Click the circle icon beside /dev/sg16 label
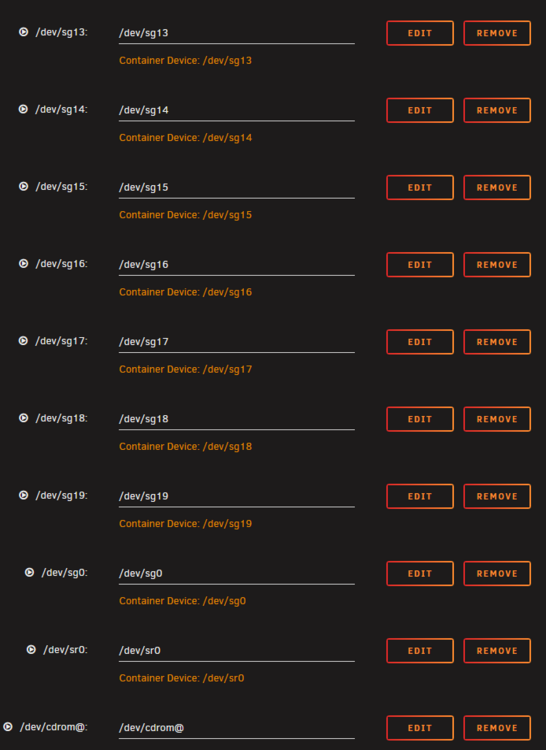The image size is (546, 750). coord(23,264)
